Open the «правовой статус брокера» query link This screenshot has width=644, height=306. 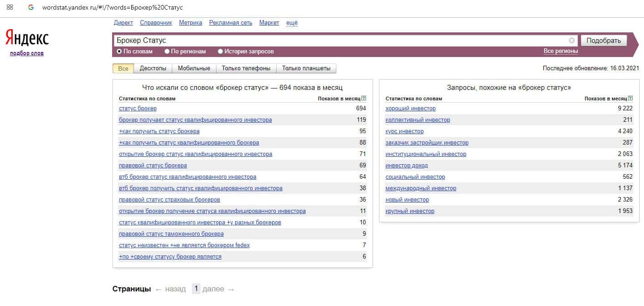[153, 166]
